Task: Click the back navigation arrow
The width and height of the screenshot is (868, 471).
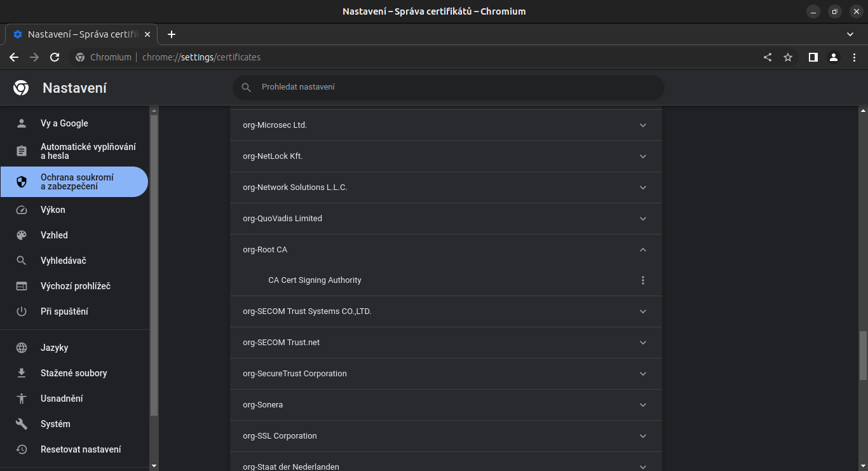Action: click(14, 57)
